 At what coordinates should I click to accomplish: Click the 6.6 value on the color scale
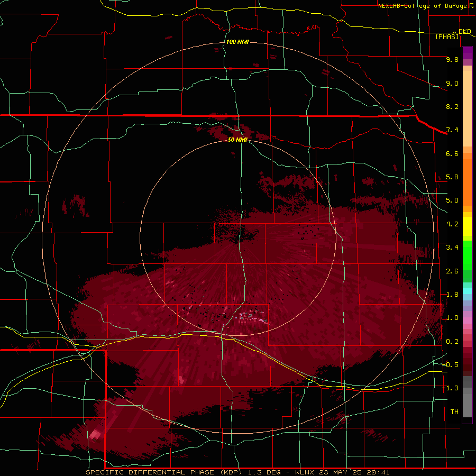click(452, 153)
